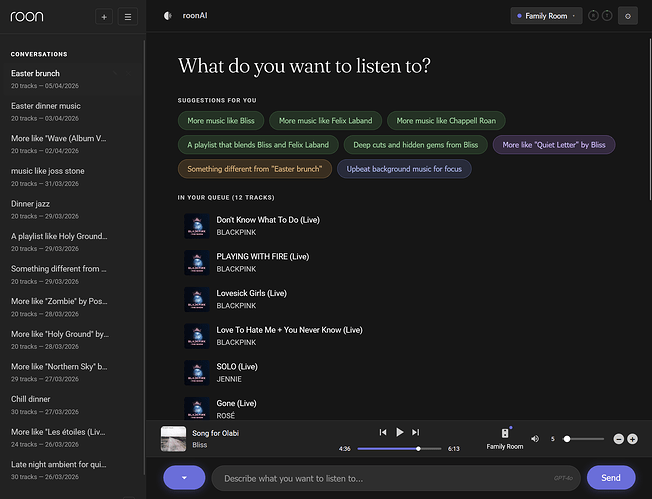Open the 'Easter brunch' conversation
Image resolution: width=652 pixels, height=499 pixels.
[72, 79]
